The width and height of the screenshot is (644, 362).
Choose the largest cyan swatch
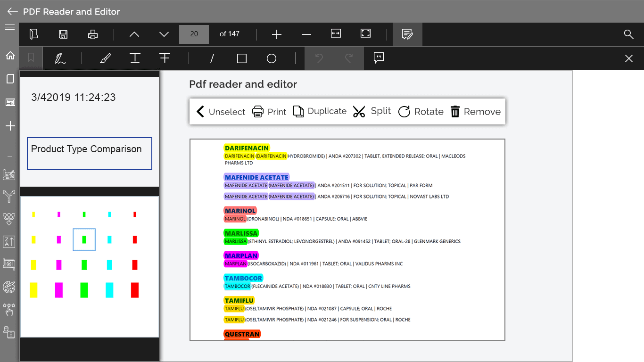(x=109, y=290)
